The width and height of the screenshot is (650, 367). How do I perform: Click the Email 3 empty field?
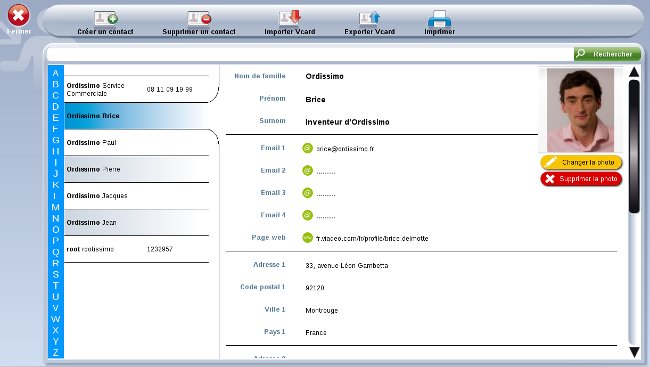pyautogui.click(x=326, y=194)
